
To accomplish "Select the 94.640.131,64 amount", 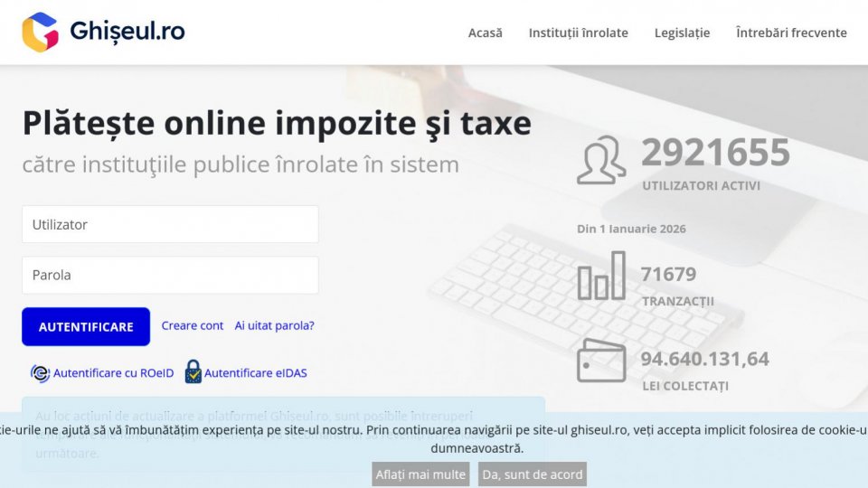I will [704, 359].
